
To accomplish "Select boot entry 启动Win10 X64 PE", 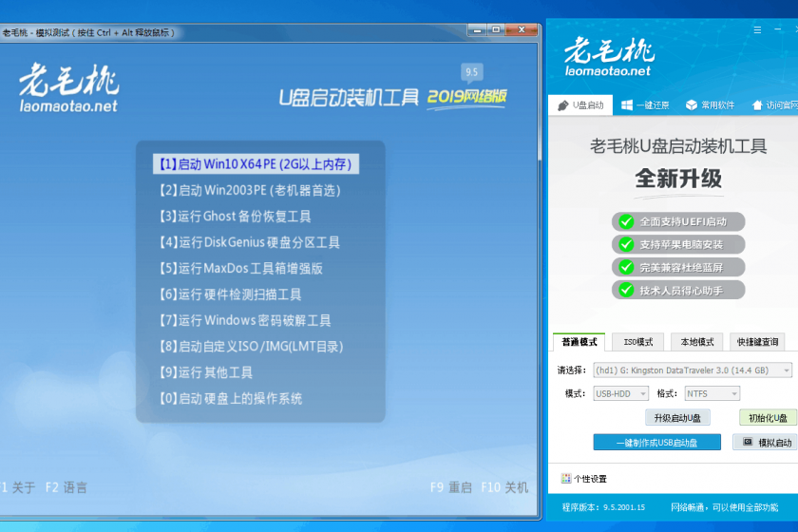I will 255,164.
